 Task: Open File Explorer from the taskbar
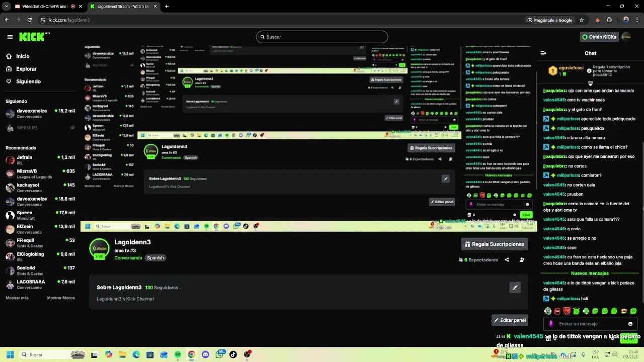tap(122, 354)
